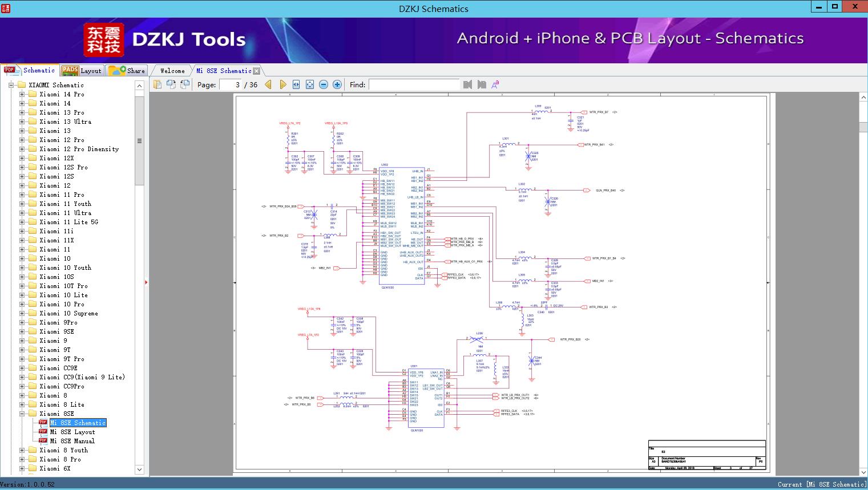Select Mi 8SE Schematic in the tree
868x490 pixels.
coord(78,423)
